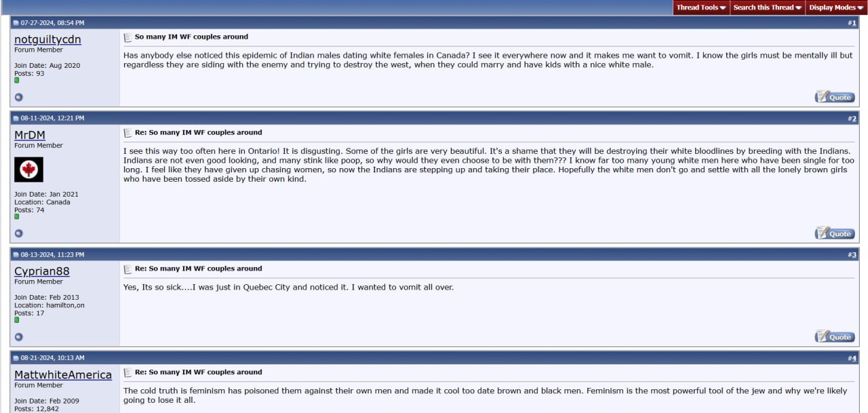Click the permalink number #4
The image size is (868, 413).
[852, 358]
